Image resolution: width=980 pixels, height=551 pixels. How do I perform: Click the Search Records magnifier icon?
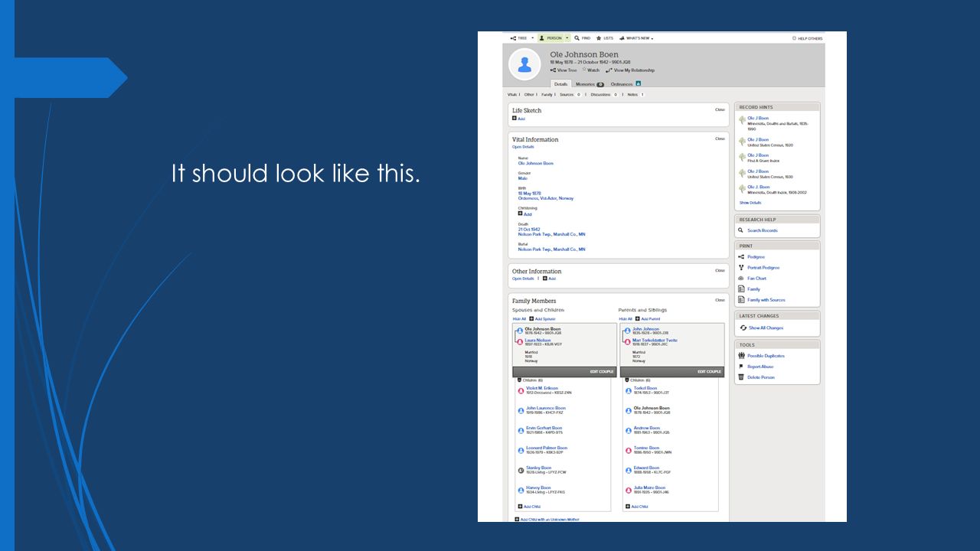tap(741, 230)
